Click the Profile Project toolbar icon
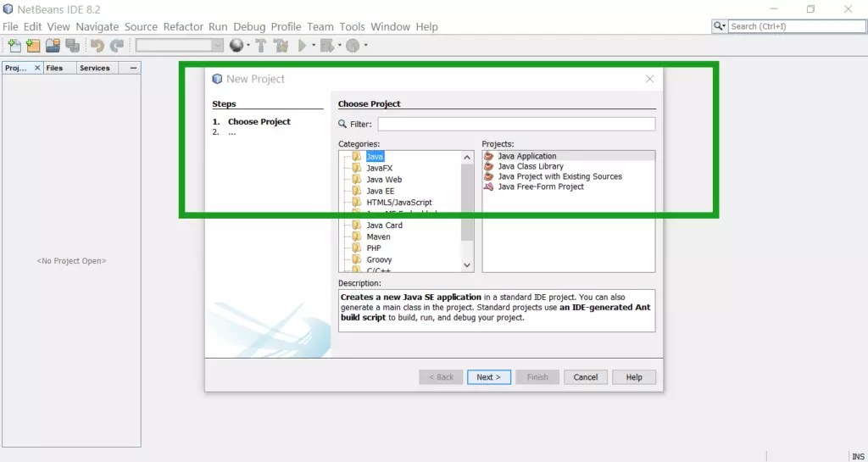The height and width of the screenshot is (462, 868). [353, 46]
